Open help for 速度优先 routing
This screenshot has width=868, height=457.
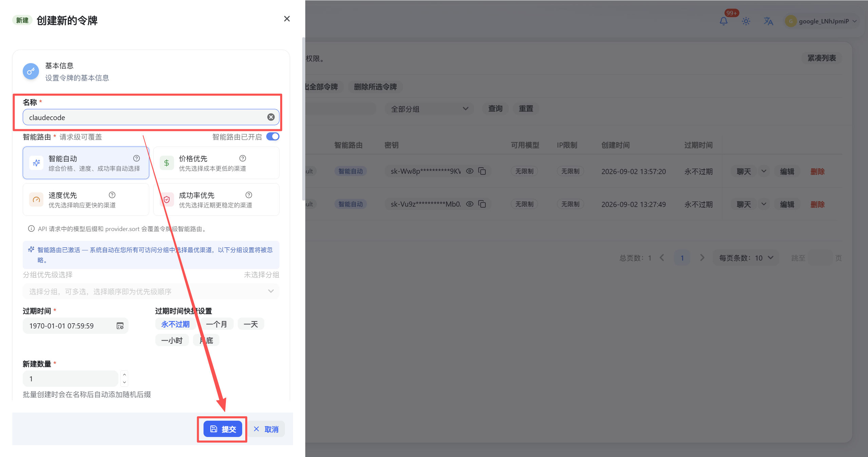point(112,195)
